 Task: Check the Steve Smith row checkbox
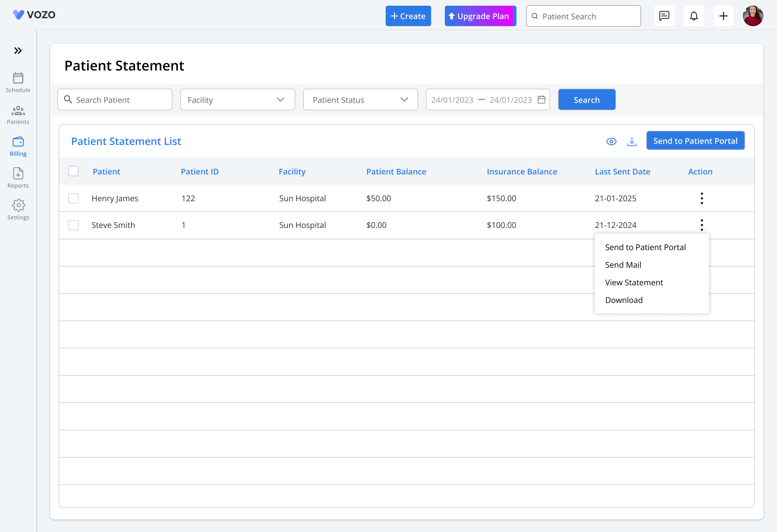click(73, 225)
